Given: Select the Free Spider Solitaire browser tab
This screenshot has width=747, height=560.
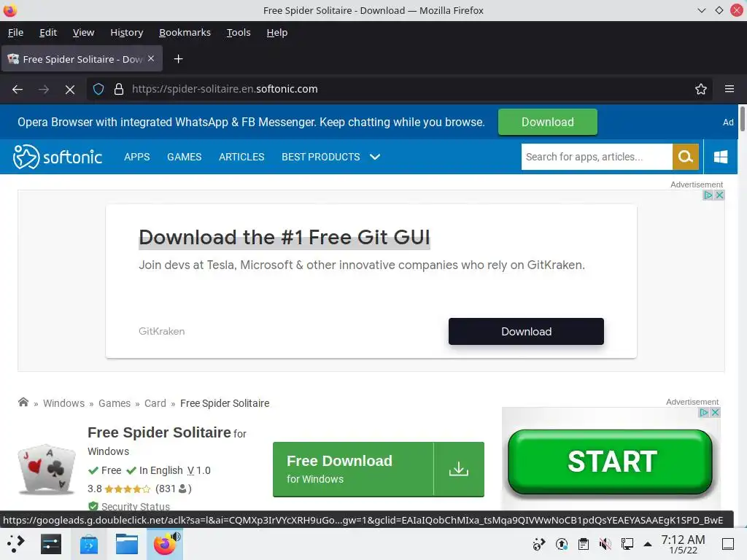Looking at the screenshot, I should tap(82, 59).
